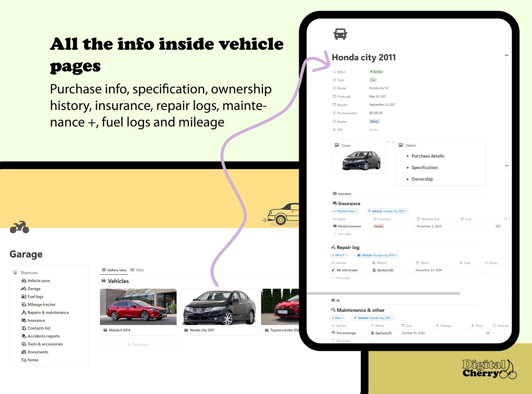This screenshot has height=394, width=532.
Task: Click the Vehicles heading car icon
Action: (104, 281)
